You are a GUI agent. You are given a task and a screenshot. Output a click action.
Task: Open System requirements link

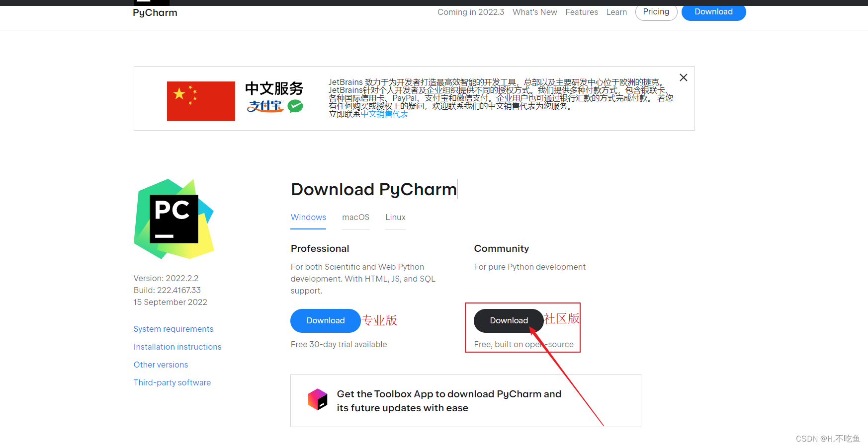[x=174, y=329]
